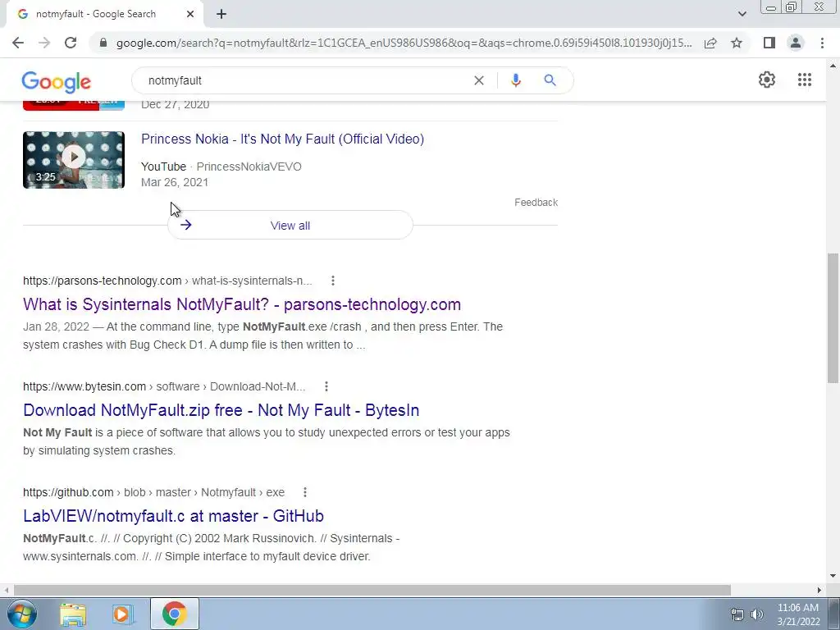Click the browser back arrow
The image size is (840, 630).
click(18, 43)
